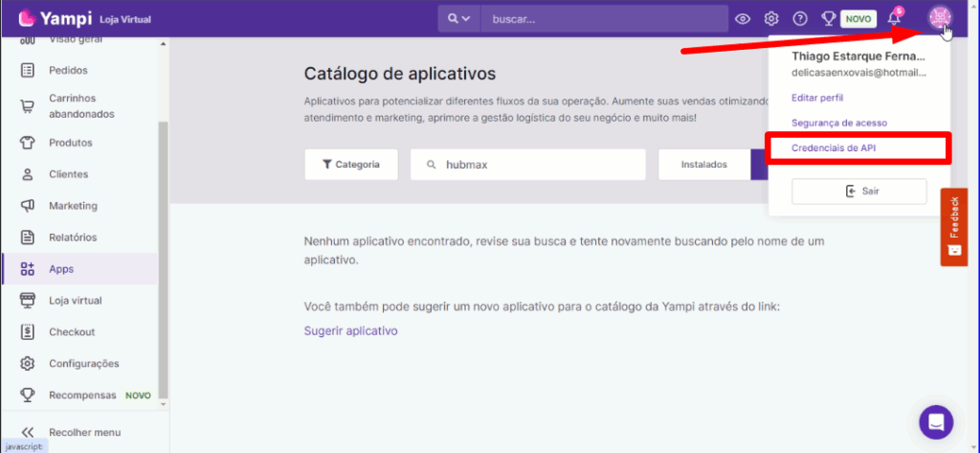Open Pedidos in the sidebar
The height and width of the screenshot is (453, 980).
68,70
